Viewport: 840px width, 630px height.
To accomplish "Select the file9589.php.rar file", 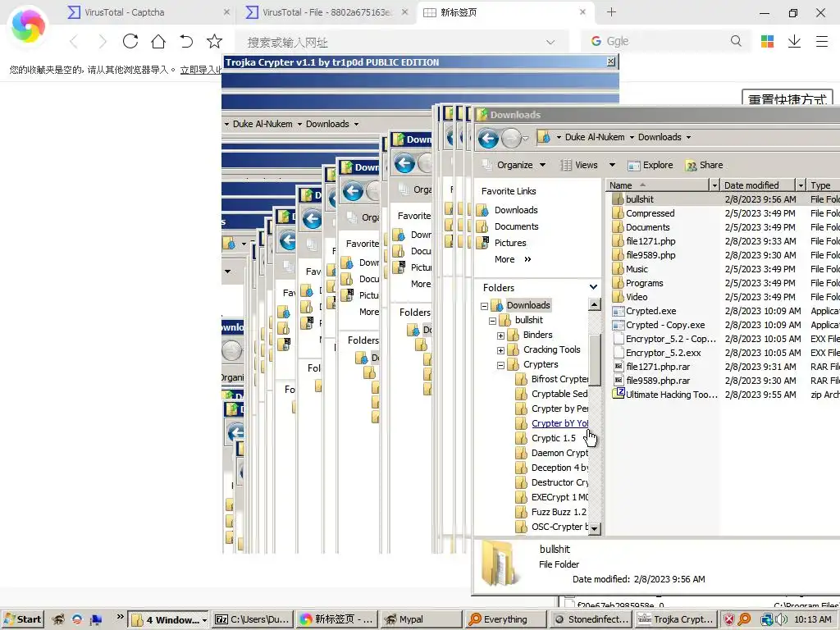I will click(658, 381).
